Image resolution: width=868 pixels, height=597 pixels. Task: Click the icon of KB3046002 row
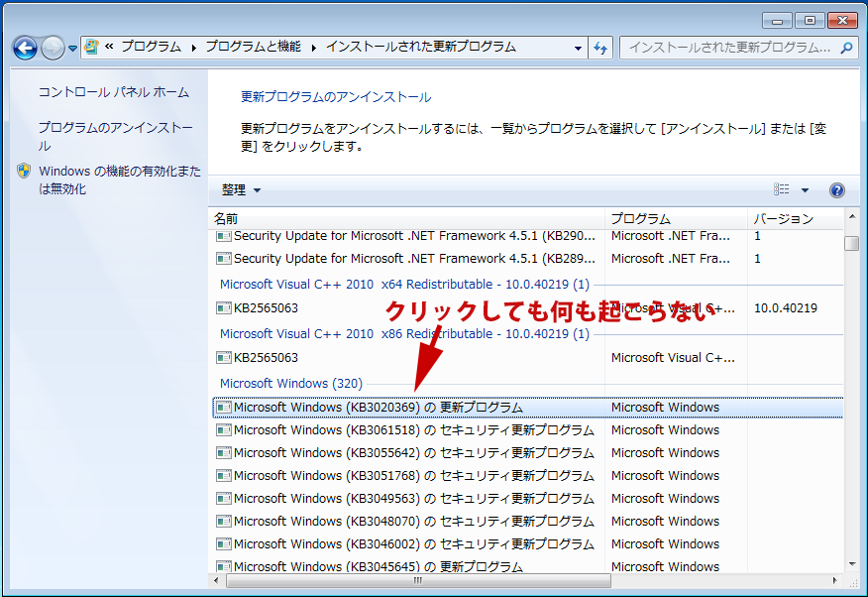click(x=224, y=544)
